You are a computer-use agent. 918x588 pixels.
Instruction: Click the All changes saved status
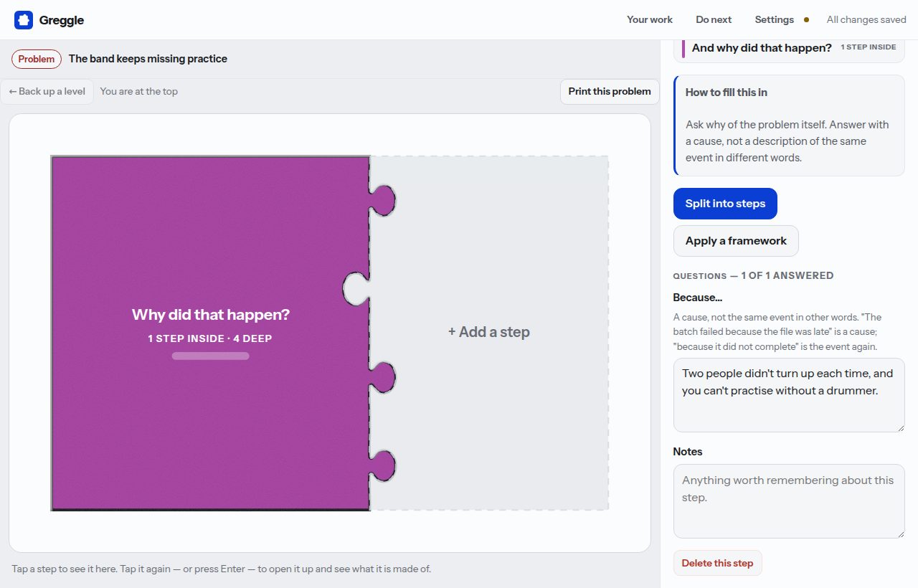coord(866,20)
